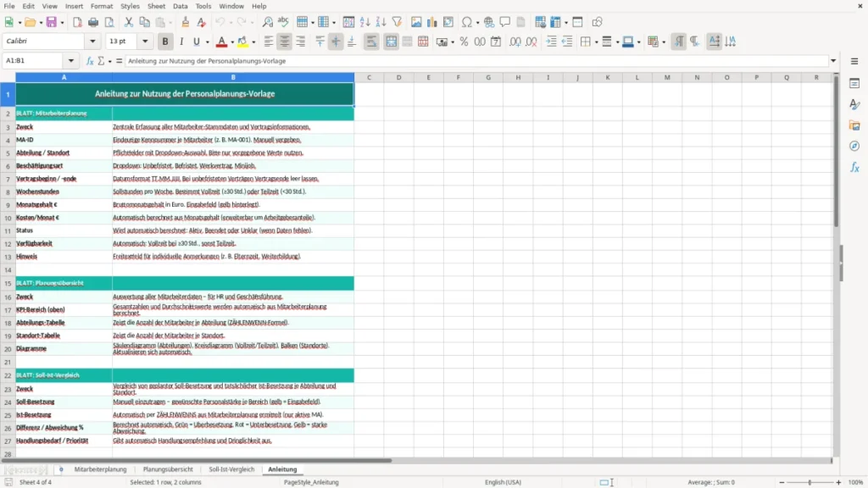Select column A header
Screen dimensions: 868x488
click(64, 77)
